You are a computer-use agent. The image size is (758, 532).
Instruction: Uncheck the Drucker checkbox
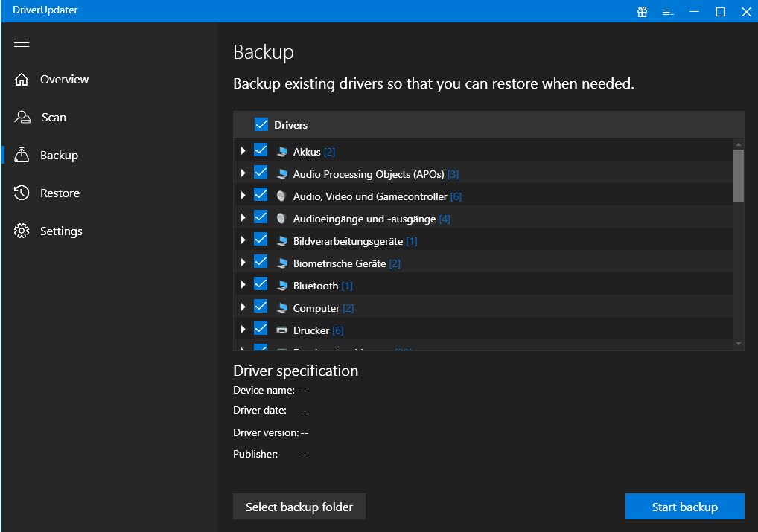(x=261, y=329)
